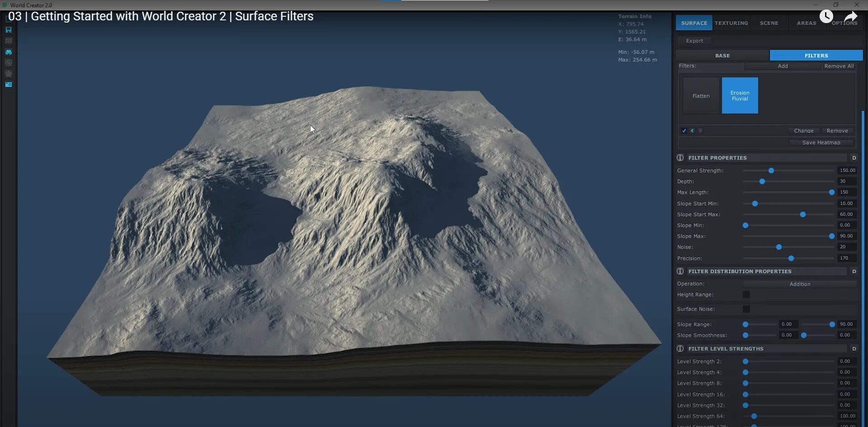This screenshot has width=868, height=427.
Task: Click the D icon on Filter Level Strengths header
Action: (x=854, y=348)
